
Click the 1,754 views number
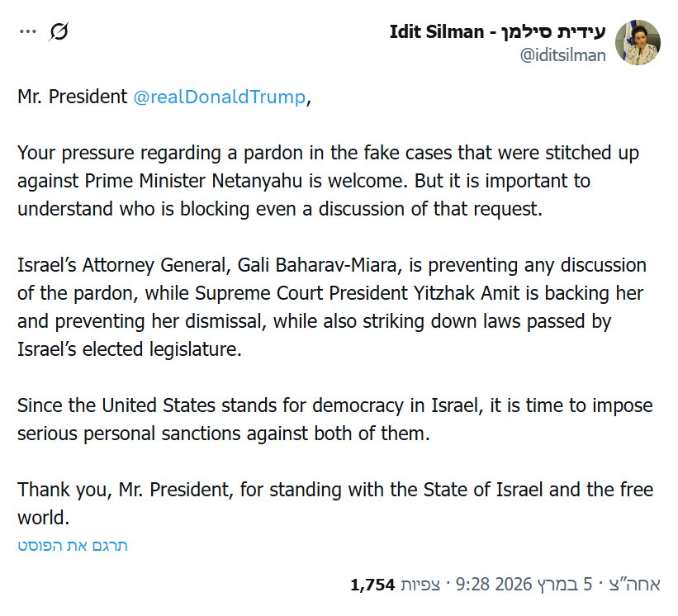pyautogui.click(x=374, y=585)
